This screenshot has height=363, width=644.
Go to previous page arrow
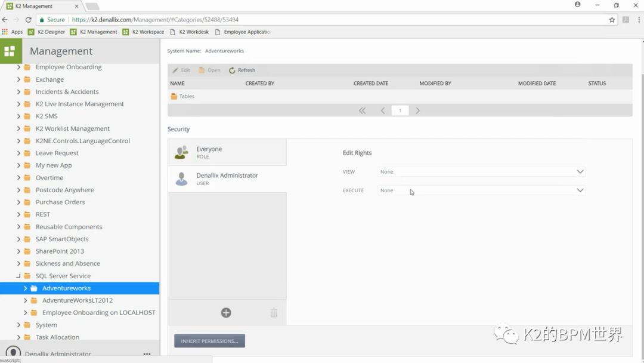[383, 110]
